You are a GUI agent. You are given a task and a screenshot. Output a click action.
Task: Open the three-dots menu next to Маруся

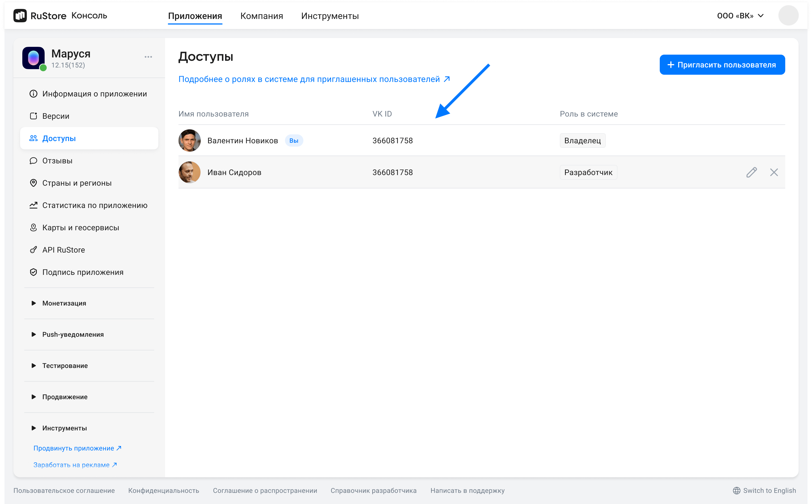click(x=148, y=57)
